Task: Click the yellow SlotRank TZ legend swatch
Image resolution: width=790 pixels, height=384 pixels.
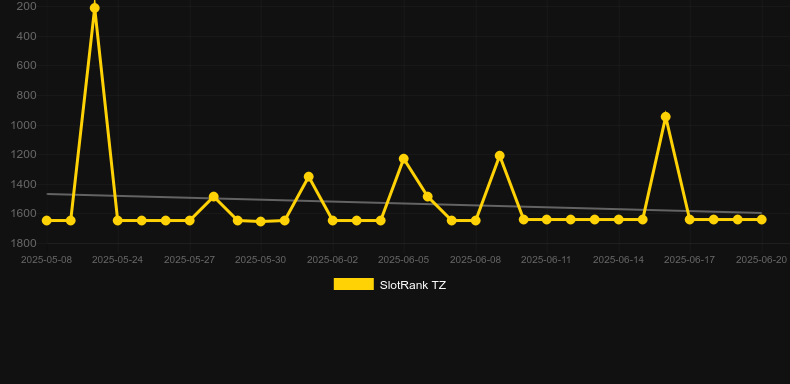Action: (354, 284)
